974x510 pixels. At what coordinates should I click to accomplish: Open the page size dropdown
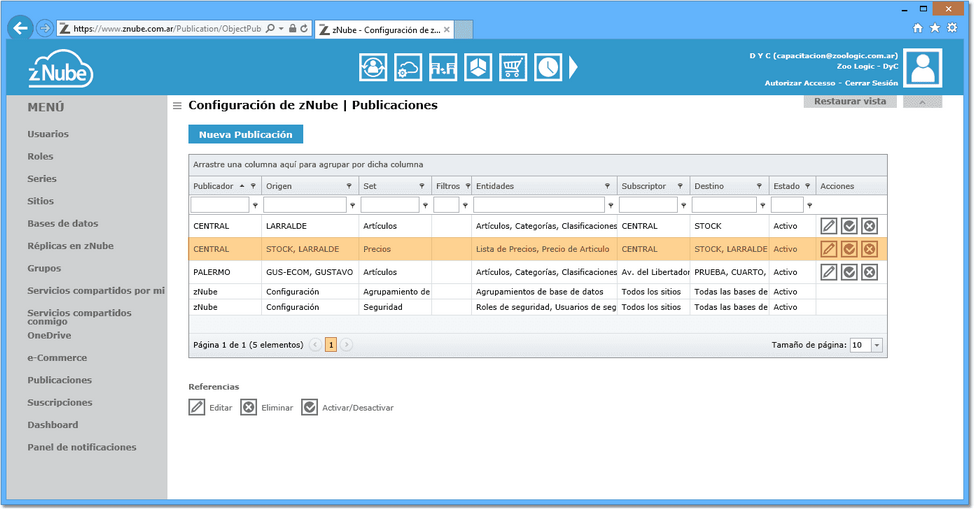[x=877, y=345]
